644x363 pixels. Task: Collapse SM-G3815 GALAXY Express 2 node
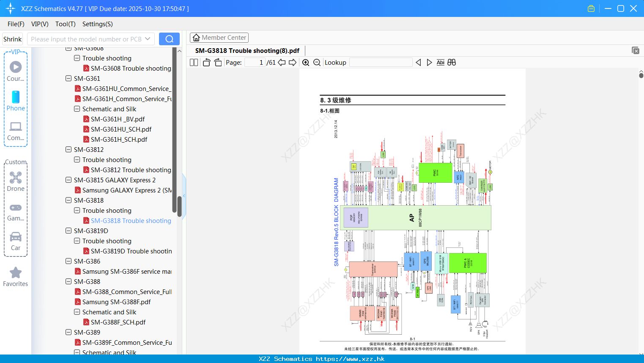click(69, 180)
